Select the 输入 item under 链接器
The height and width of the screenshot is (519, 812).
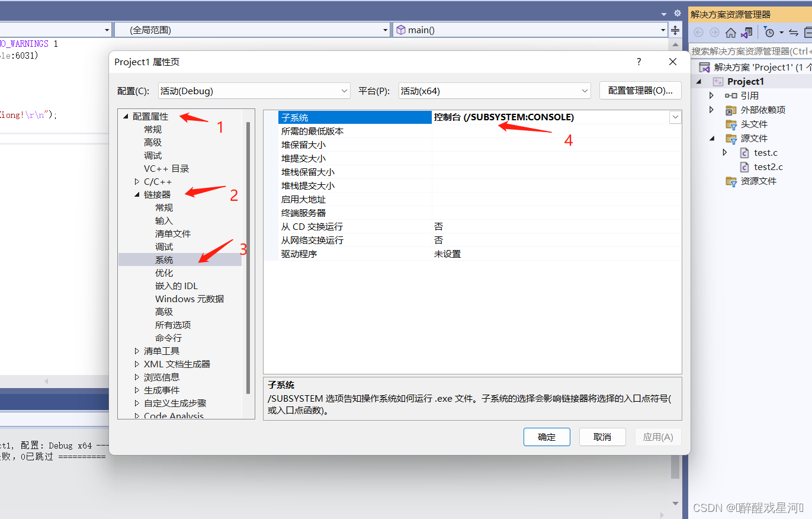tap(164, 220)
